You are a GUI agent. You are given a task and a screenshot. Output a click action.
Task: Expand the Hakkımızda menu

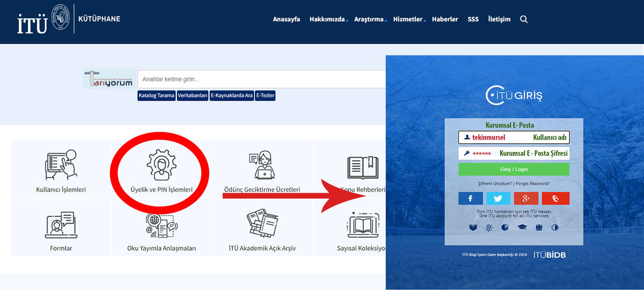click(x=328, y=19)
